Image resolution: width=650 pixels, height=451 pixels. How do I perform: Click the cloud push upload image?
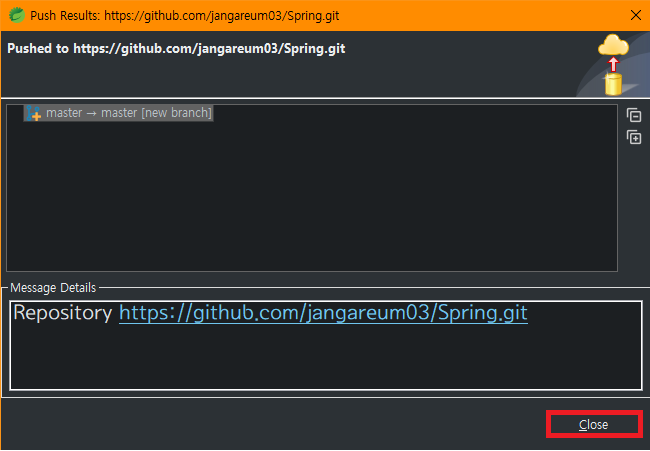(613, 65)
